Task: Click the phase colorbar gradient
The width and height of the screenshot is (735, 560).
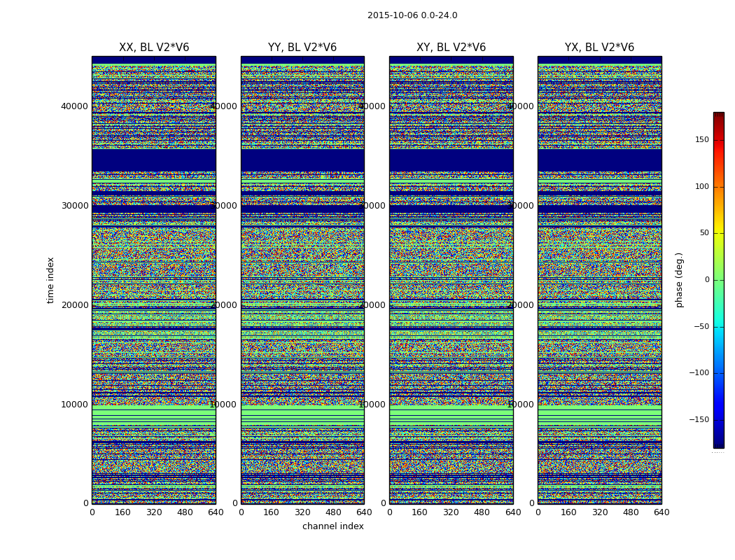Action: click(x=719, y=280)
